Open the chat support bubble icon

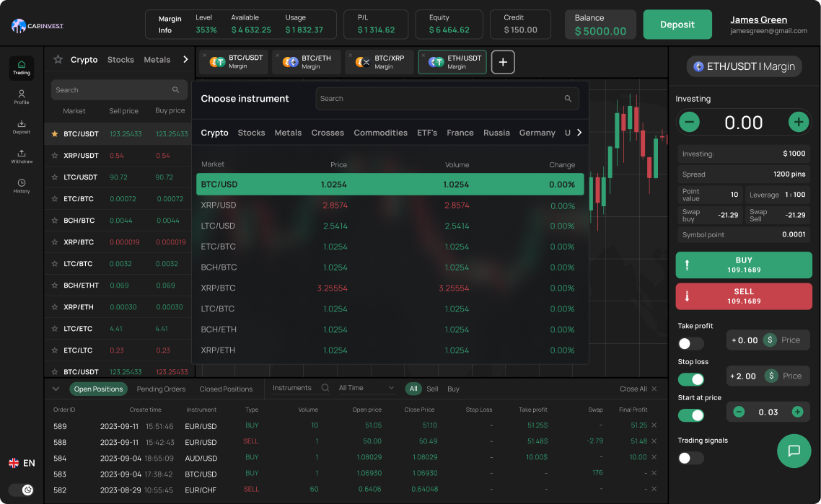click(x=794, y=451)
